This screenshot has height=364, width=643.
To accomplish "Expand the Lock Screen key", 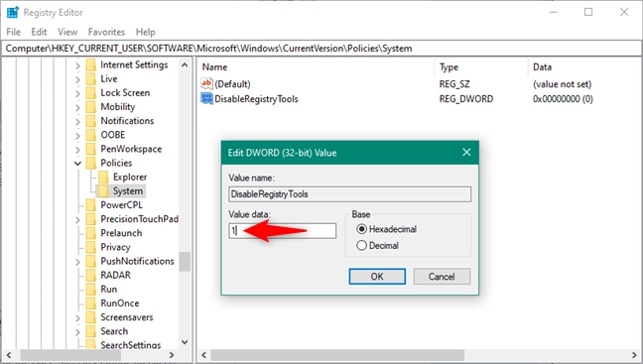I will [77, 93].
